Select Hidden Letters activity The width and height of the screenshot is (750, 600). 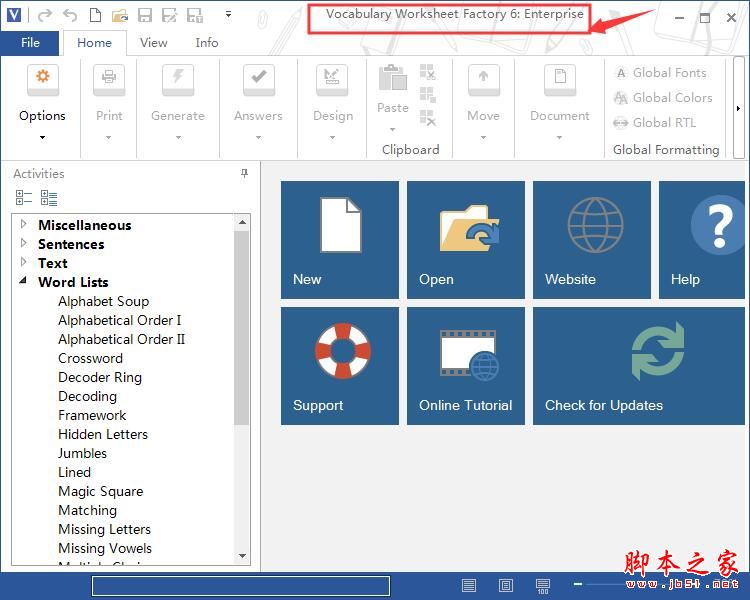tap(103, 434)
